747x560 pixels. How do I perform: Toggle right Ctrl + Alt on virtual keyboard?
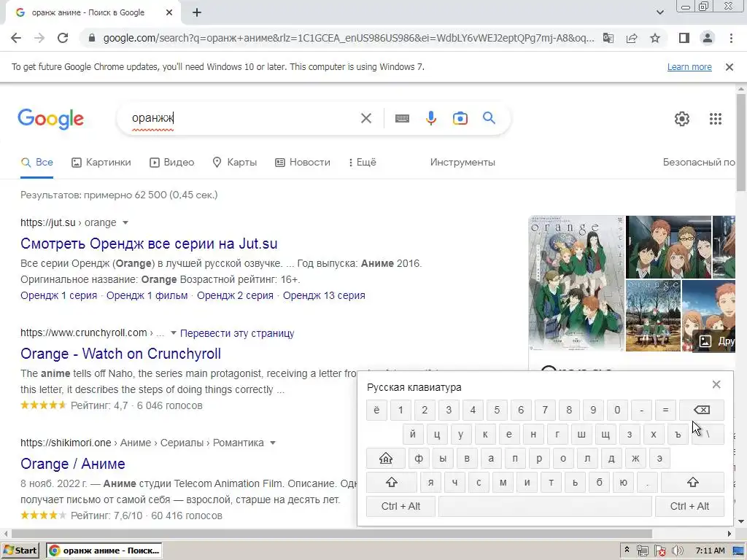(x=689, y=506)
